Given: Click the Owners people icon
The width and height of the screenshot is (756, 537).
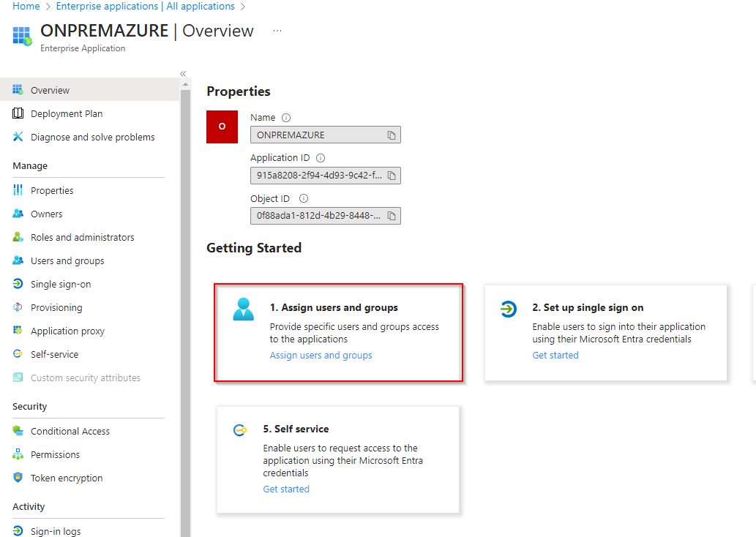Looking at the screenshot, I should (x=18, y=214).
